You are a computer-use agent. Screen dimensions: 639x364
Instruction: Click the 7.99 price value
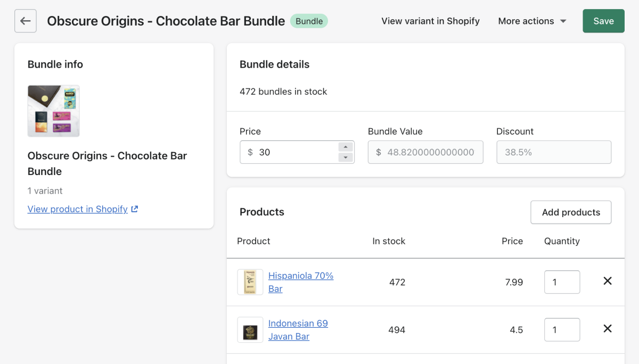click(x=514, y=282)
